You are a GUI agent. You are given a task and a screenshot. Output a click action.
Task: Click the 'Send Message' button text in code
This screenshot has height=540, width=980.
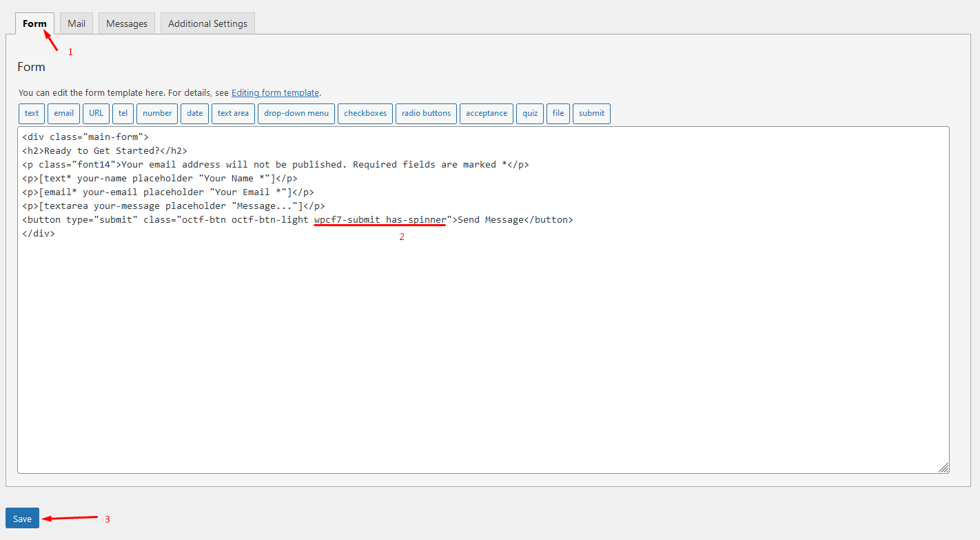pyautogui.click(x=491, y=220)
